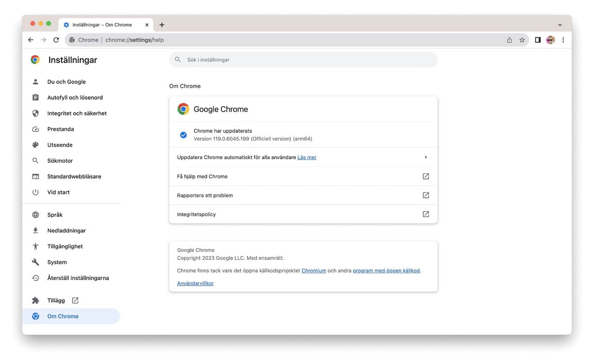This screenshot has height=364, width=594.
Task: Click the external-link icon beside Integritetspolicy
Action: (x=426, y=214)
